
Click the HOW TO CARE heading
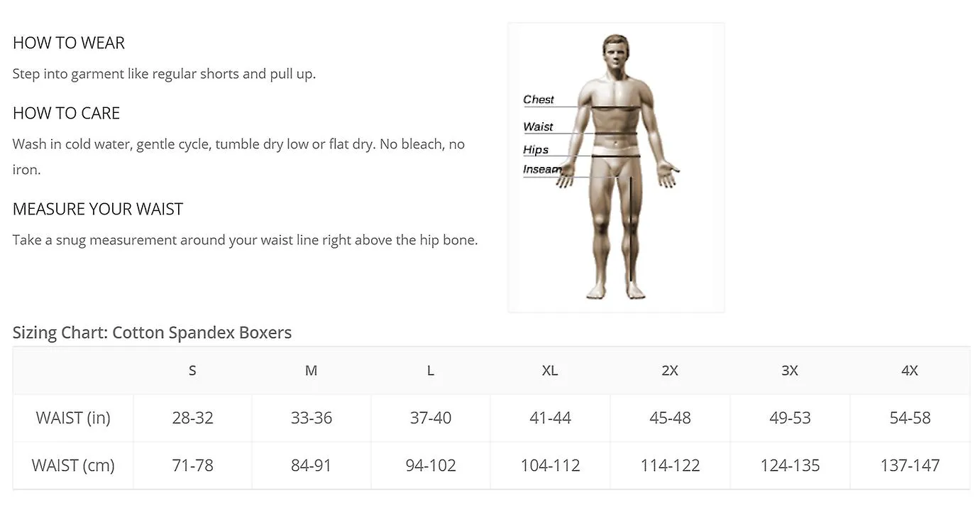coord(67,113)
